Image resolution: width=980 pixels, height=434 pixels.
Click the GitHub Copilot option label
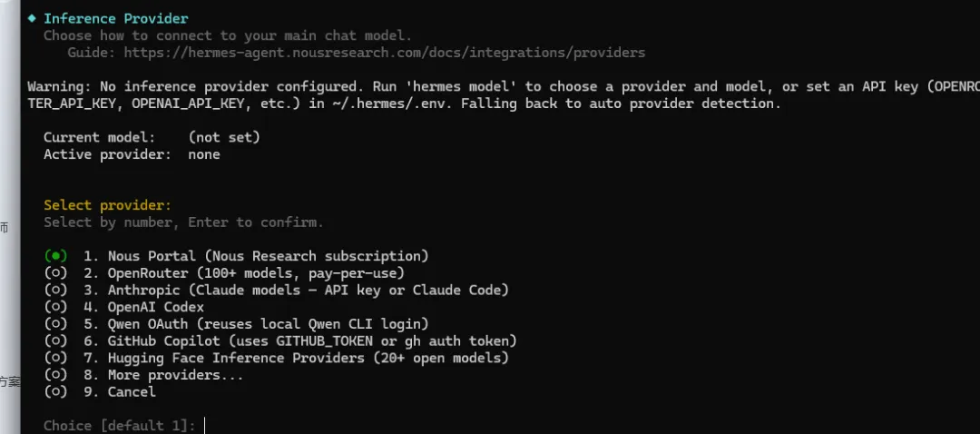click(x=311, y=340)
